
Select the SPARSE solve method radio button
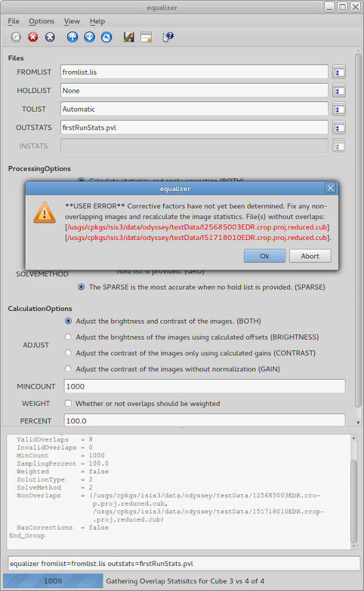pos(81,287)
